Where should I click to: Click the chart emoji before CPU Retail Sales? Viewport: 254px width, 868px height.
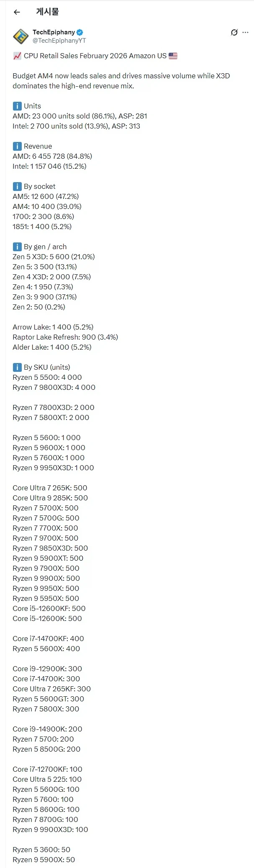point(17,56)
